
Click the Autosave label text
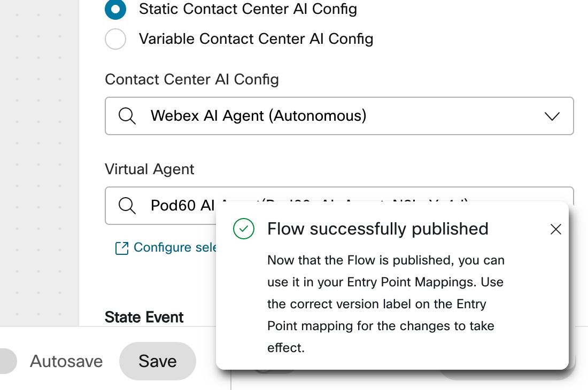pyautogui.click(x=66, y=361)
